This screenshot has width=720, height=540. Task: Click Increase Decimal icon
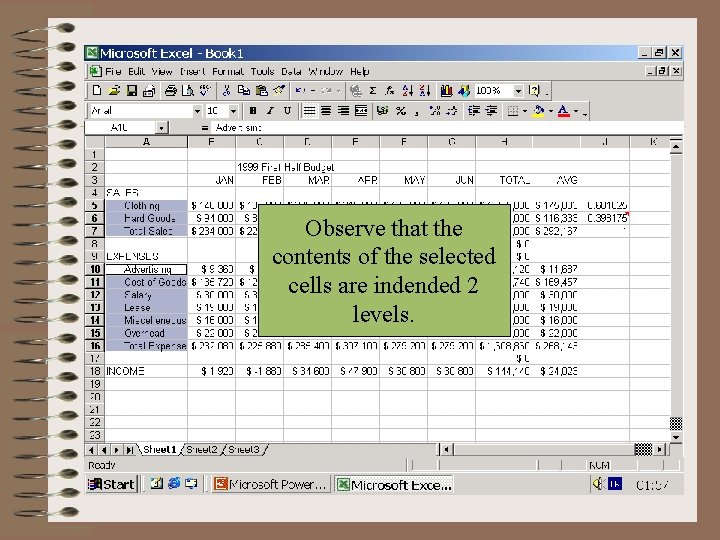tap(434, 111)
